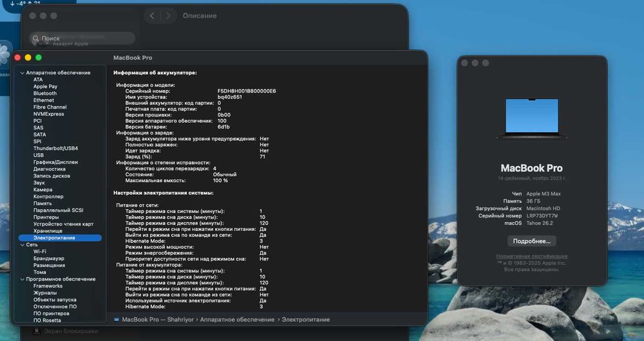Select Fibre Channel entry
Screen dimensions: 644x341
(x=50, y=107)
